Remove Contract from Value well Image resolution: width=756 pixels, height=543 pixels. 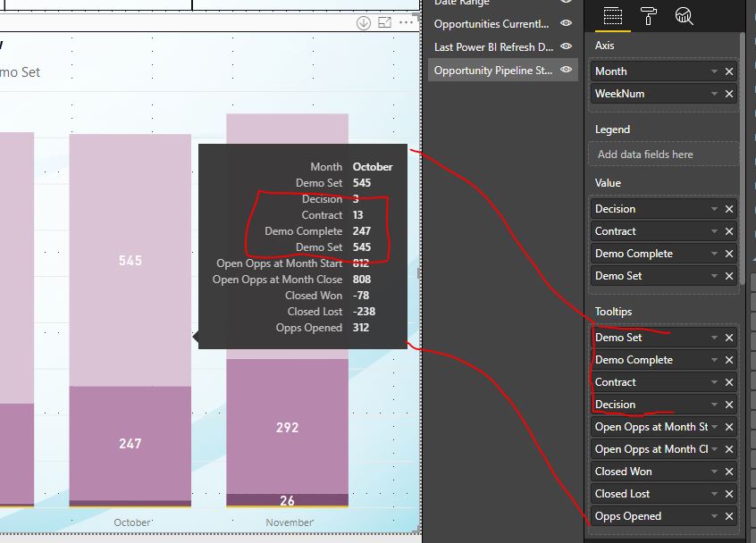coord(729,231)
